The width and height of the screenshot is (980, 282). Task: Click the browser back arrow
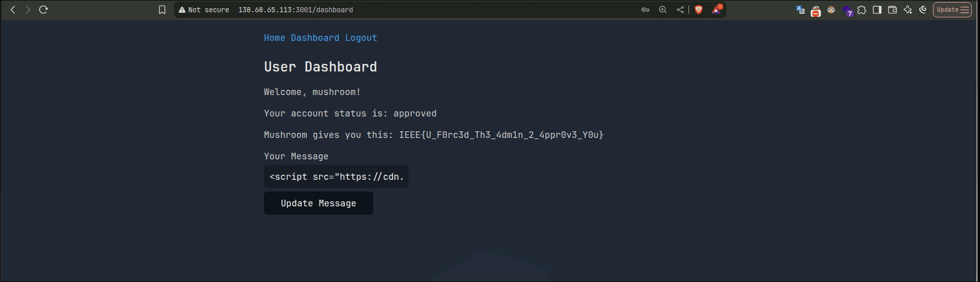13,10
